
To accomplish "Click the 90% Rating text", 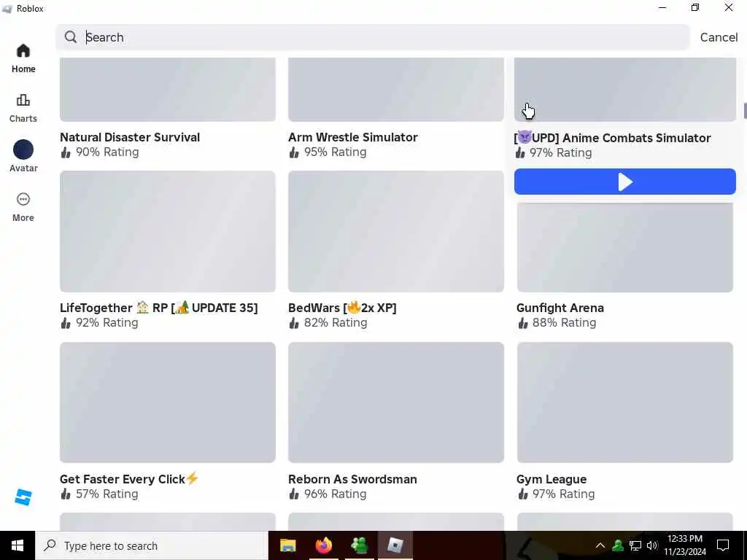I will pos(107,152).
